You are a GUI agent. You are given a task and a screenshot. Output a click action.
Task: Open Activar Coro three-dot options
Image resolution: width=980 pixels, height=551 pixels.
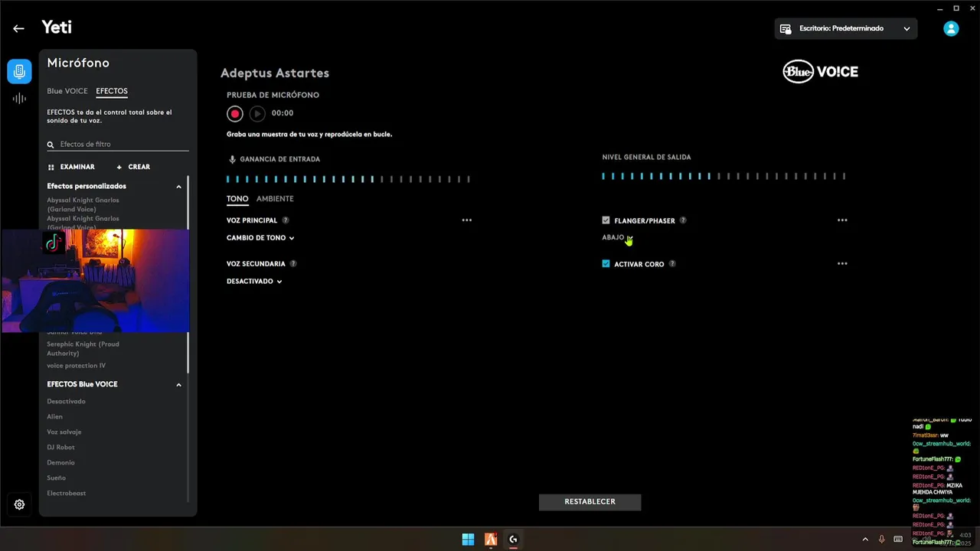click(x=842, y=263)
